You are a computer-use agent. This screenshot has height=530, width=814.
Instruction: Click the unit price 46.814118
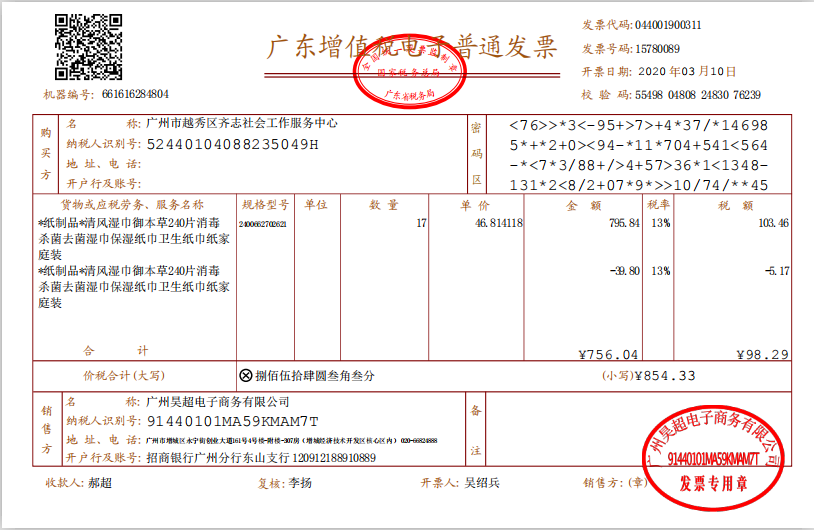(499, 223)
